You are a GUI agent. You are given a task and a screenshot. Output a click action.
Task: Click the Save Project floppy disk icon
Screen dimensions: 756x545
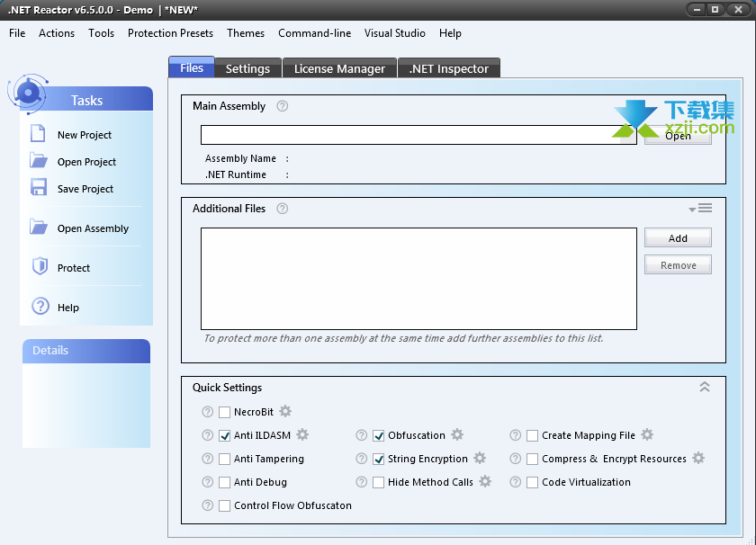(38, 188)
